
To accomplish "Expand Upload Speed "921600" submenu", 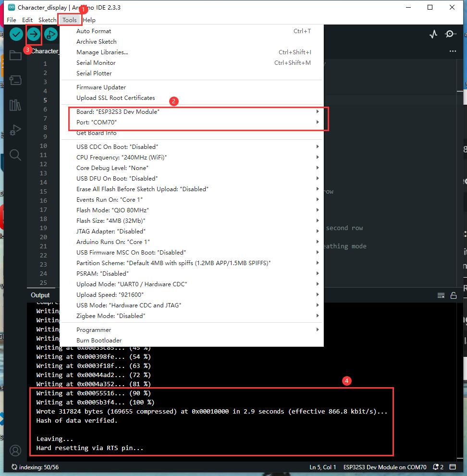I will tap(192, 295).
